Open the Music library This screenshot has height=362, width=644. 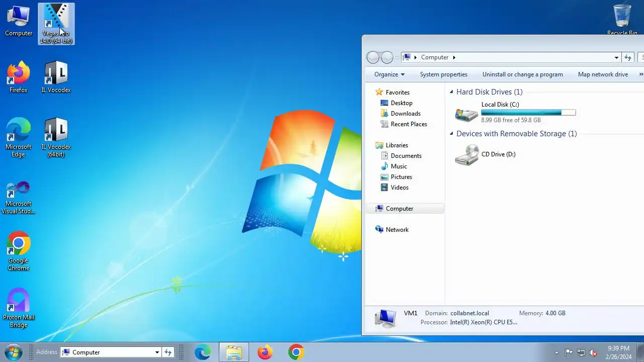[x=398, y=166]
